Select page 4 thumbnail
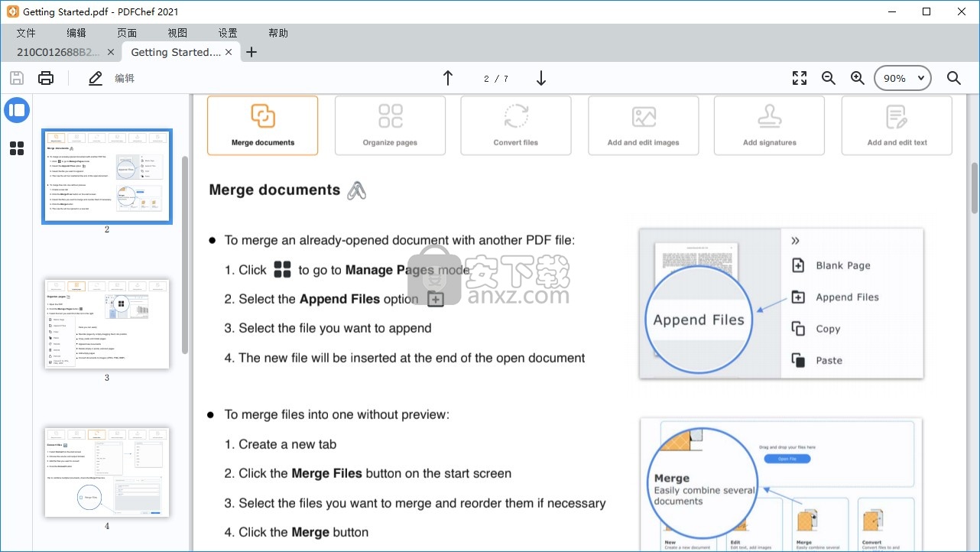The width and height of the screenshot is (980, 552). pyautogui.click(x=107, y=472)
